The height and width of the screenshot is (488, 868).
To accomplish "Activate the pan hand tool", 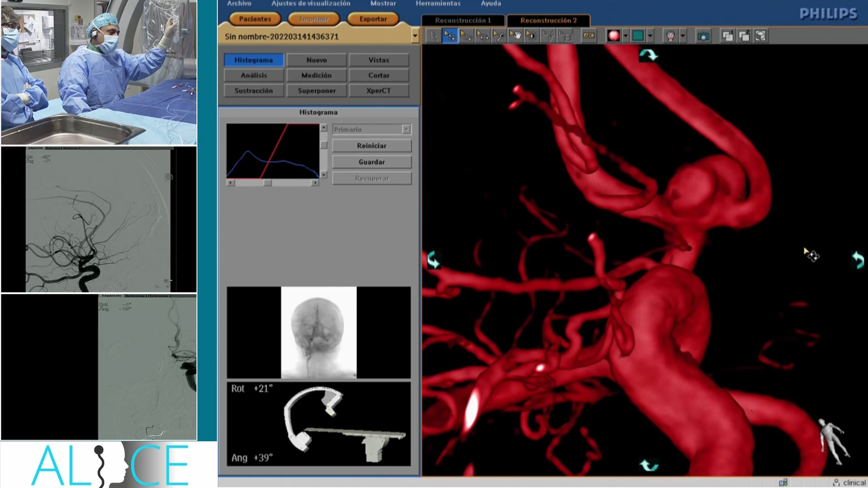I will tap(515, 36).
